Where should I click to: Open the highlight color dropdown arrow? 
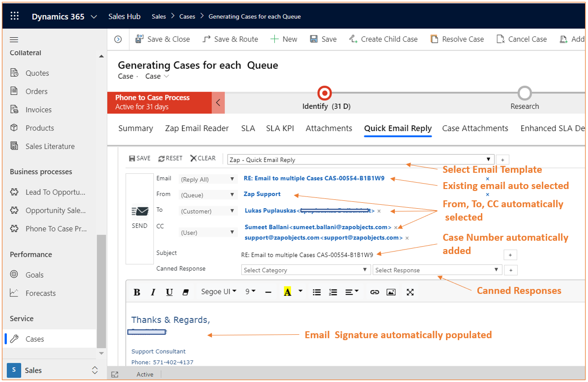click(x=300, y=291)
